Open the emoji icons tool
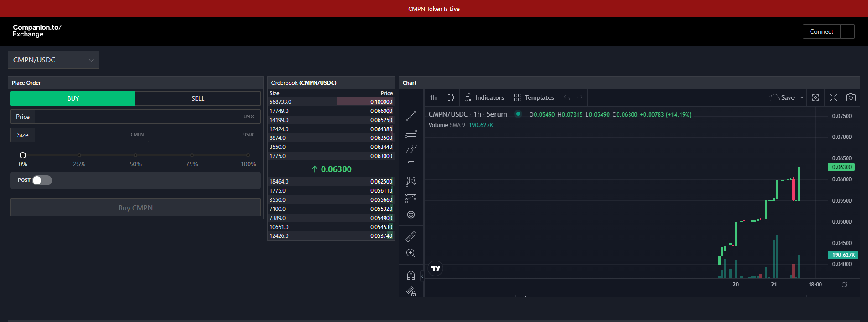Viewport: 868px width, 322px height. point(411,215)
